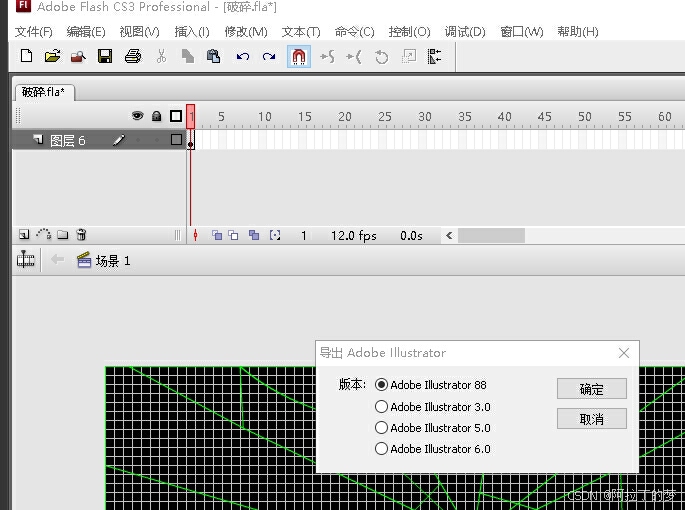Select Adobe Illustrator 5.0 option
This screenshot has width=685, height=510.
click(x=433, y=428)
